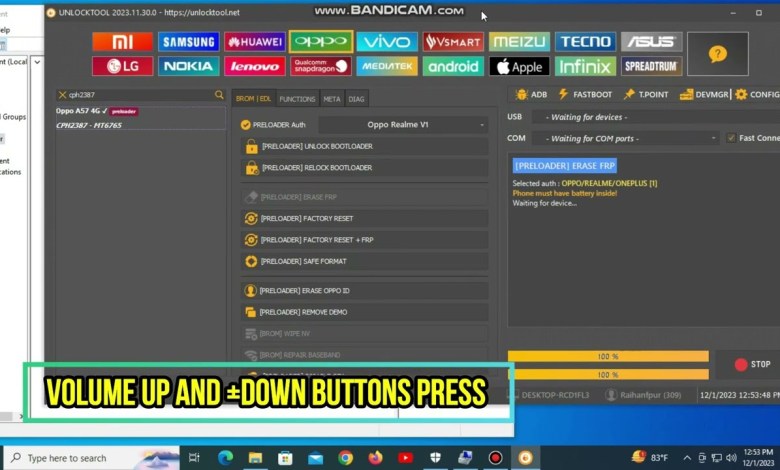Pick the Apple brand icon
780x470 pixels.
(519, 66)
